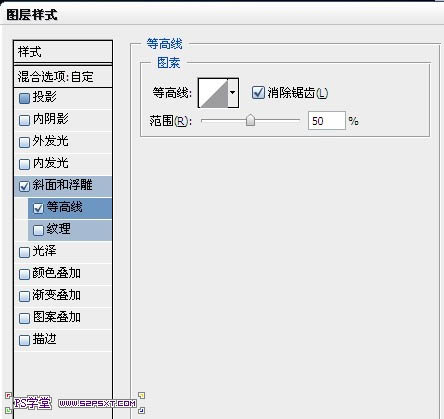This screenshot has height=419, width=444.
Task: Click the 范围 percentage input field
Action: pyautogui.click(x=327, y=121)
